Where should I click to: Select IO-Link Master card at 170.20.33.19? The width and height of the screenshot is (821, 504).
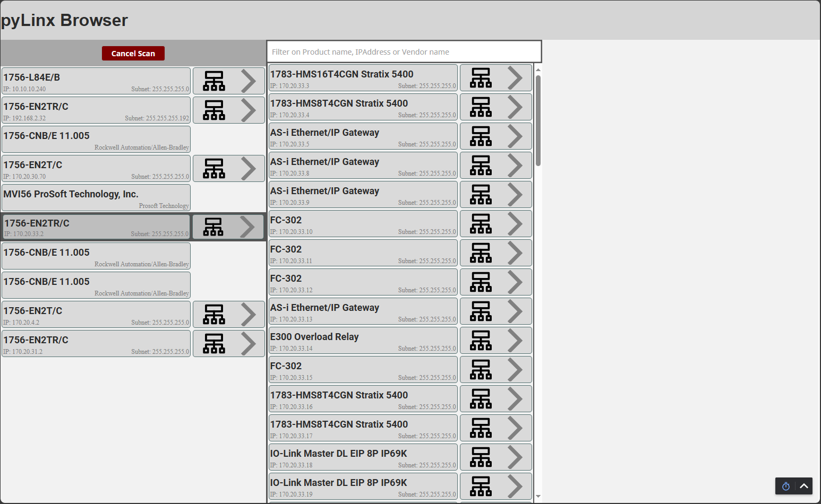point(363,486)
